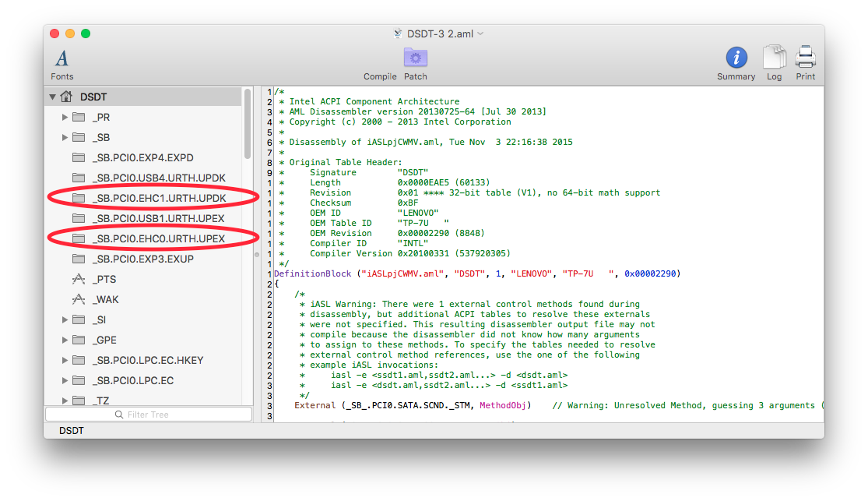Open the Log document icon
This screenshot has height=501, width=868.
774,58
